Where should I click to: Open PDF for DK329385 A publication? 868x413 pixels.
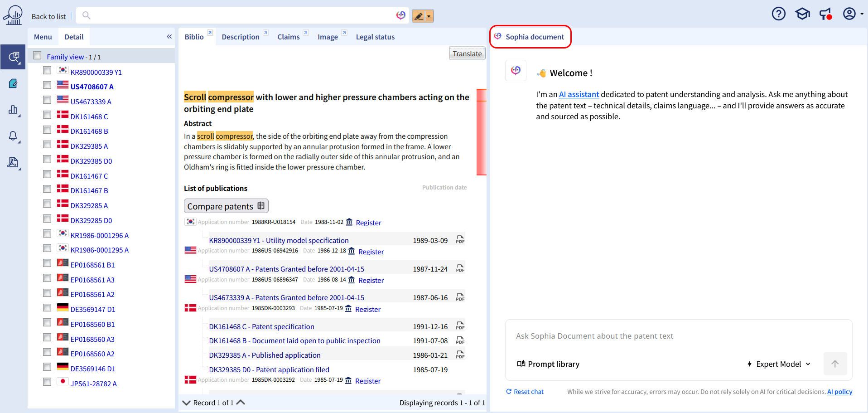click(x=460, y=355)
